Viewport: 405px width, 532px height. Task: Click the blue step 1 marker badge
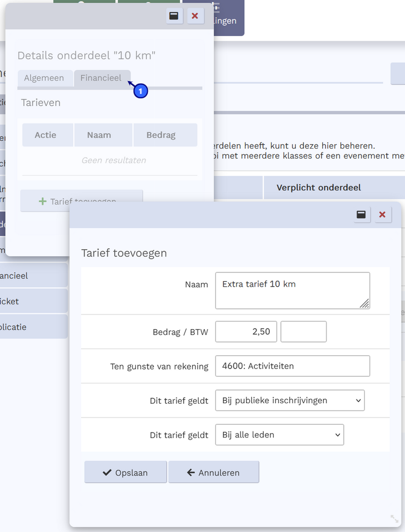(141, 91)
